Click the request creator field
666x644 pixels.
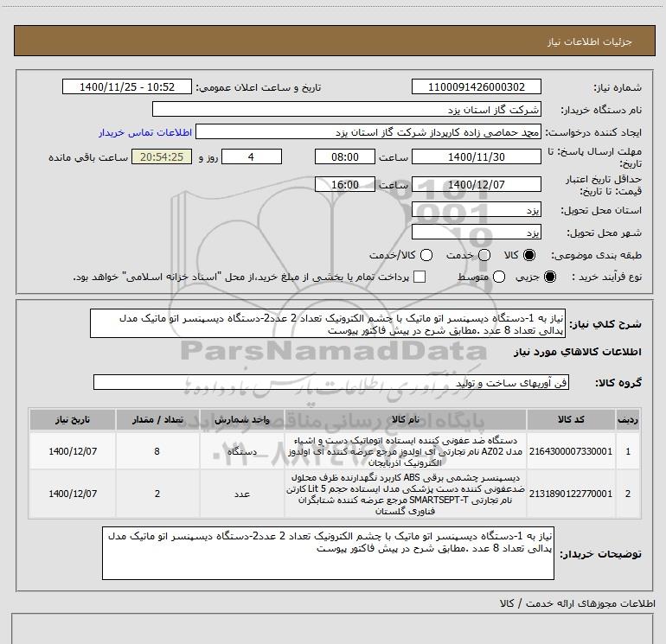pyautogui.click(x=368, y=132)
